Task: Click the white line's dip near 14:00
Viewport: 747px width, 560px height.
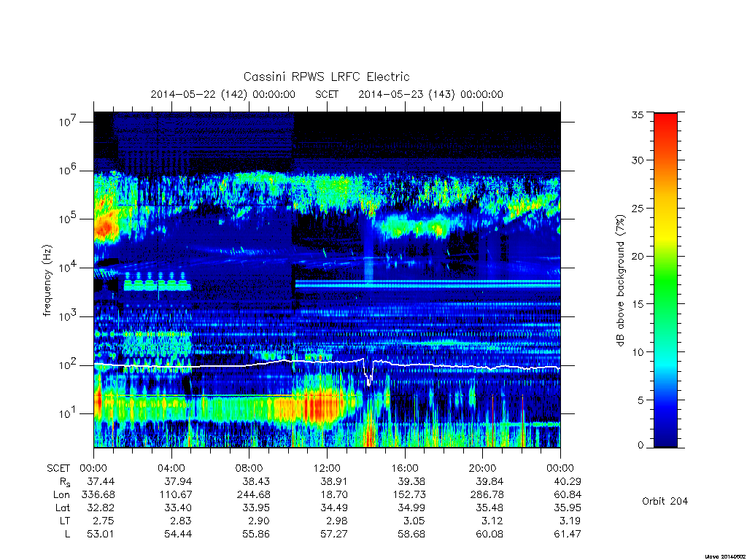Action: point(368,376)
